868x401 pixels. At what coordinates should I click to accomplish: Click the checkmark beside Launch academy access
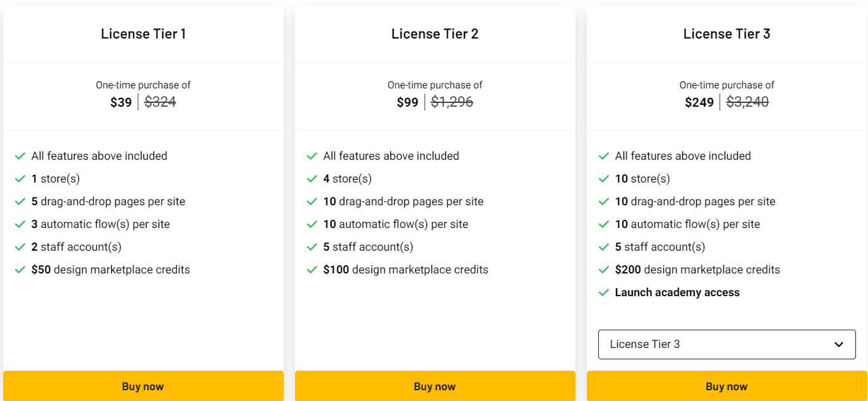[603, 292]
